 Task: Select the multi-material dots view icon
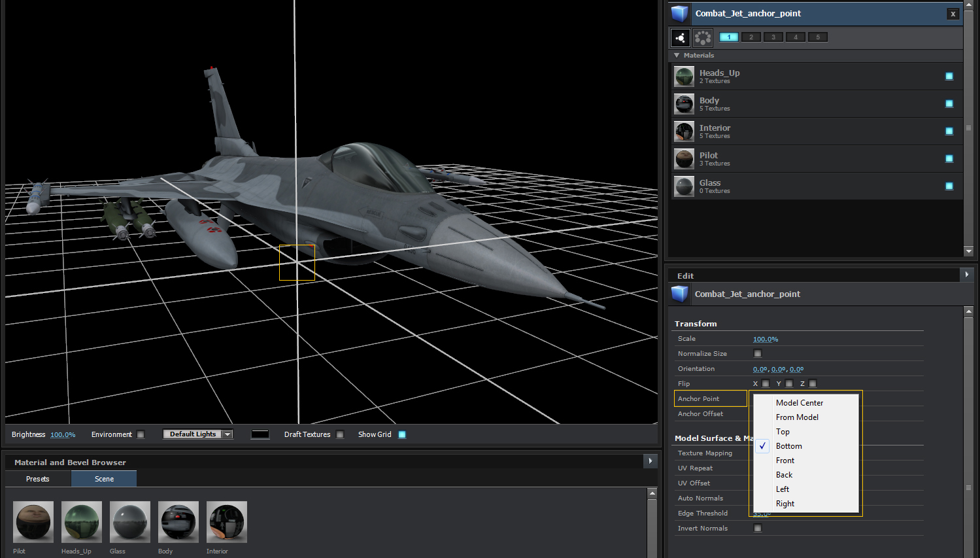point(703,38)
